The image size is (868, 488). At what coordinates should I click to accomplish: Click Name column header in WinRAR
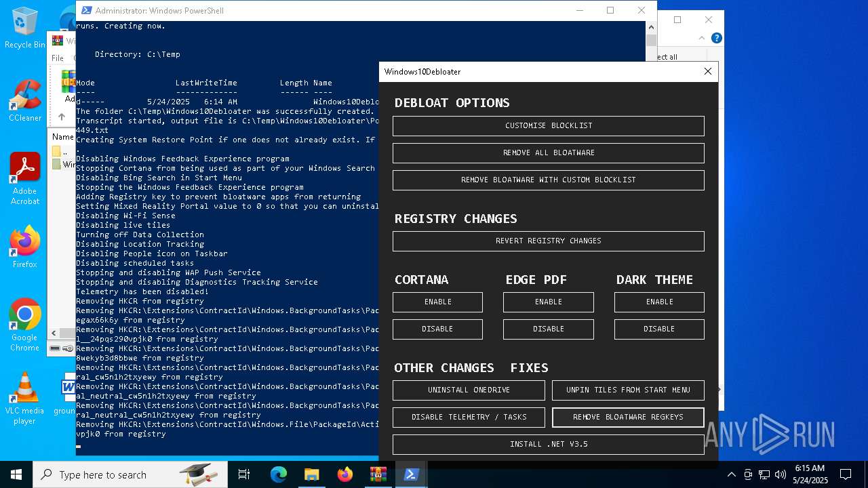(x=63, y=137)
